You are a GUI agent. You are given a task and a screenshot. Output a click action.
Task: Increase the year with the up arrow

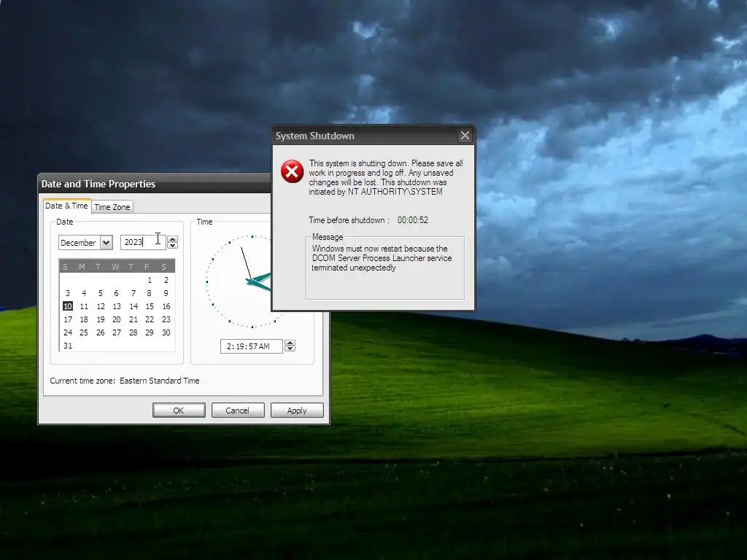click(x=172, y=239)
